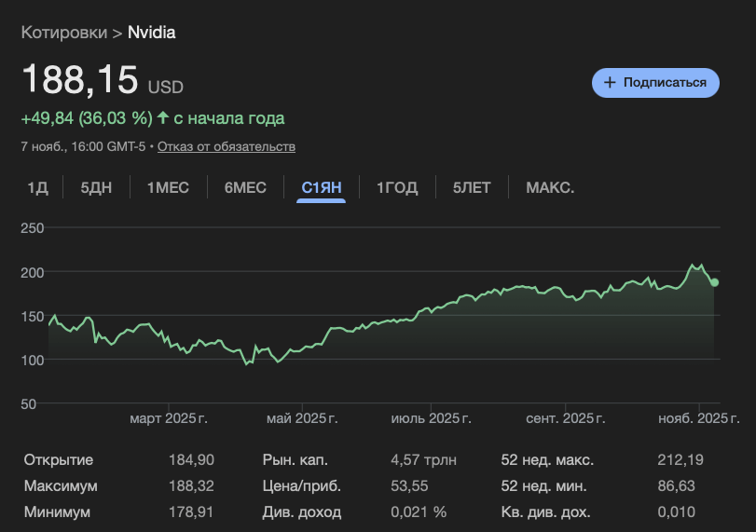Click the Див. доход value 0,021 %

point(419,512)
